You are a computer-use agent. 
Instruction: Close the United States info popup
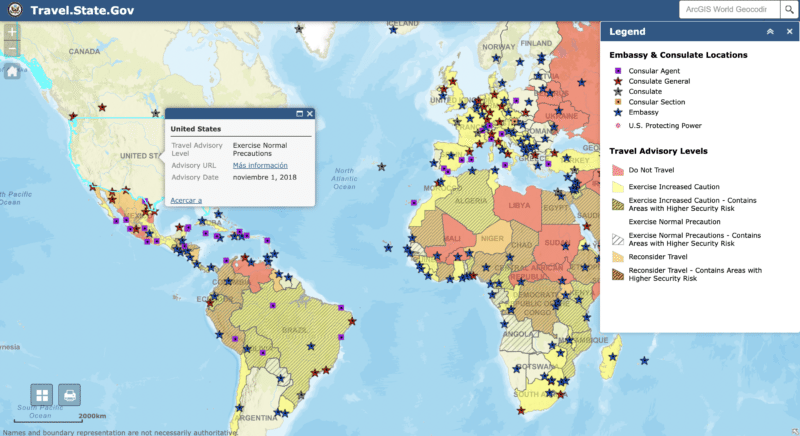[x=310, y=114]
